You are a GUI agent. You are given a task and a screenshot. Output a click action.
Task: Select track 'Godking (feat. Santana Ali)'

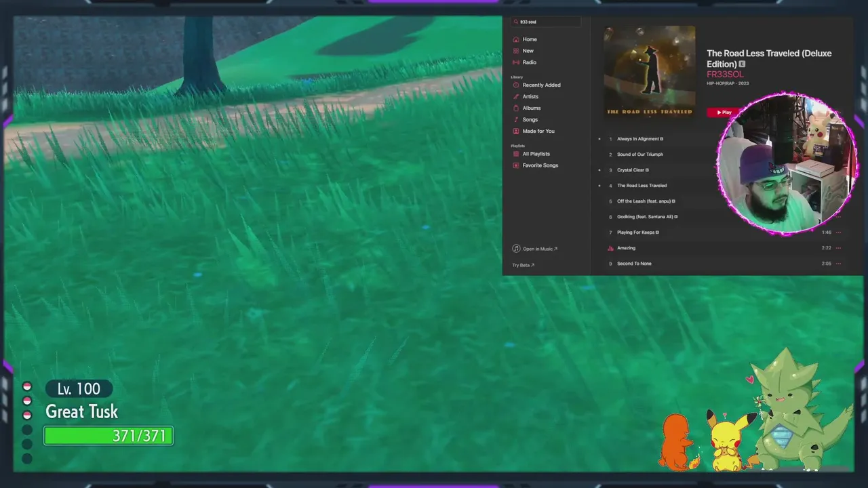coord(647,217)
